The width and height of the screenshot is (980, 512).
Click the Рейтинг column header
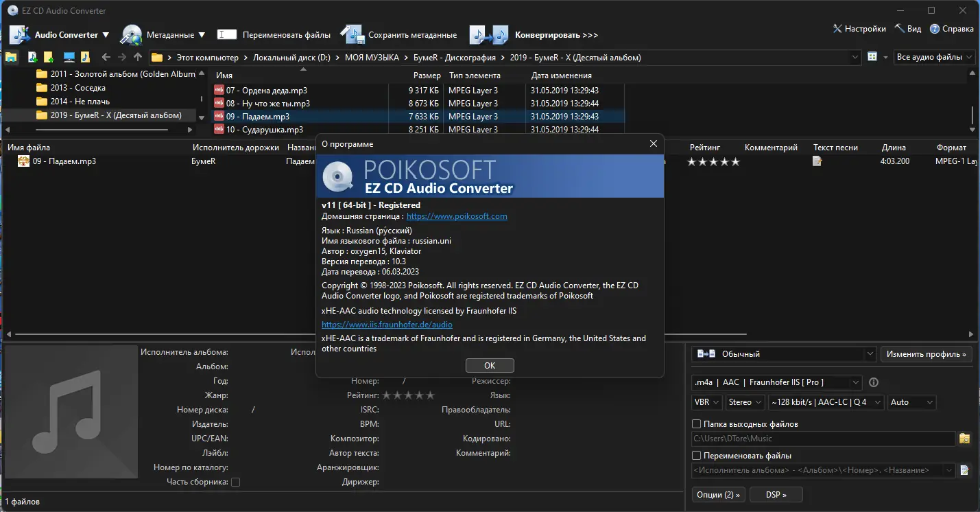click(704, 148)
